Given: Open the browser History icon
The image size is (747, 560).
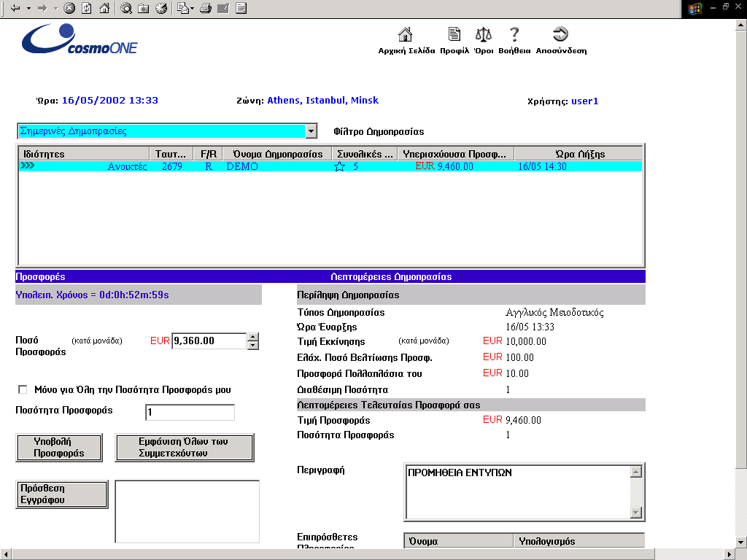Looking at the screenshot, I should click(x=161, y=8).
